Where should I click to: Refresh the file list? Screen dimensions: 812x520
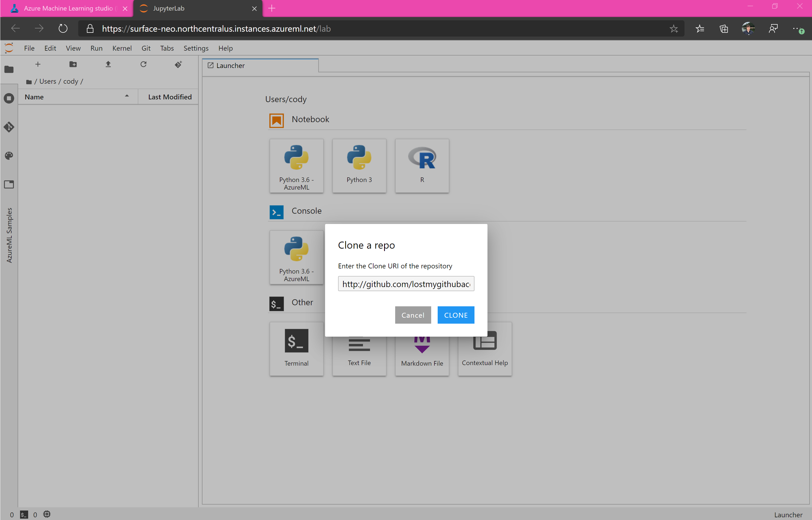pyautogui.click(x=143, y=64)
